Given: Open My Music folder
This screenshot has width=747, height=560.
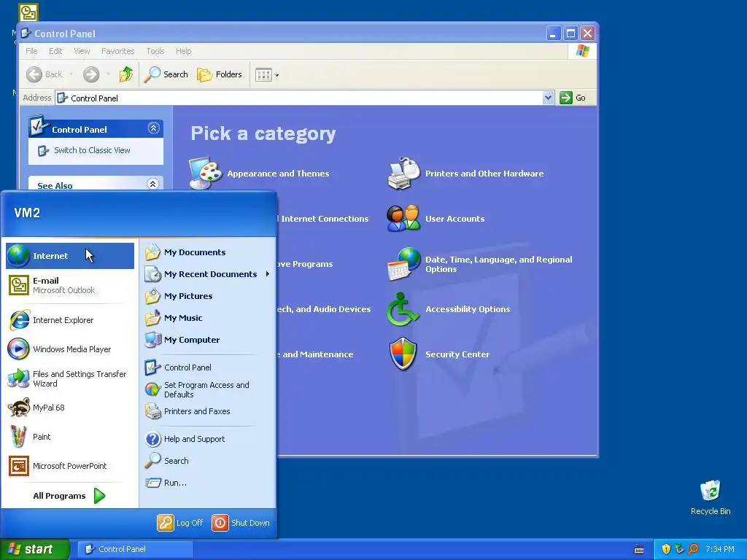Looking at the screenshot, I should click(207, 318).
